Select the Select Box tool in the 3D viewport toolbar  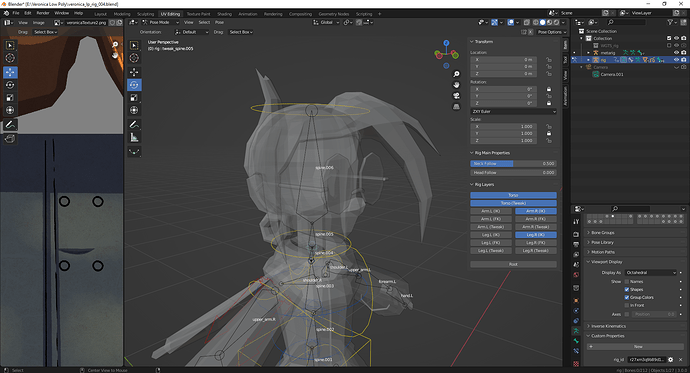134,45
